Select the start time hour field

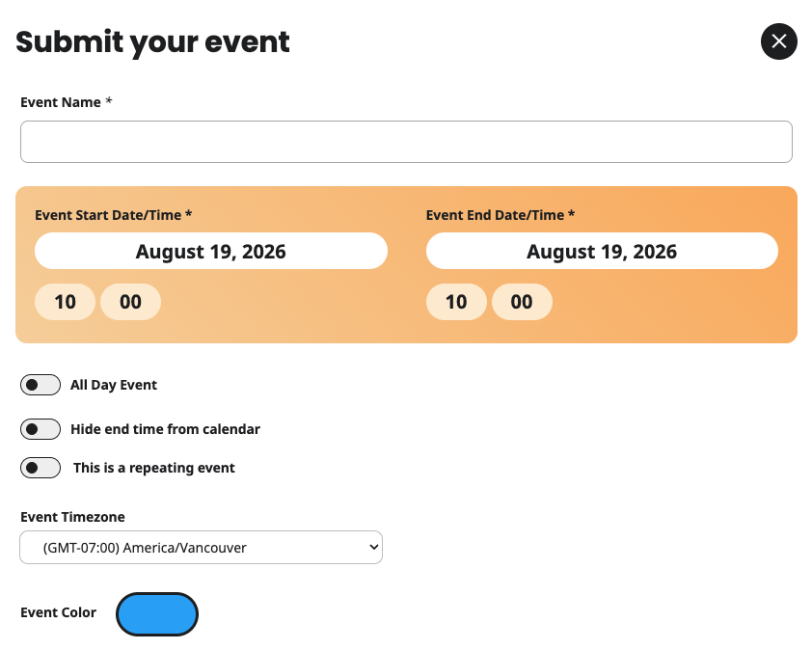(65, 302)
